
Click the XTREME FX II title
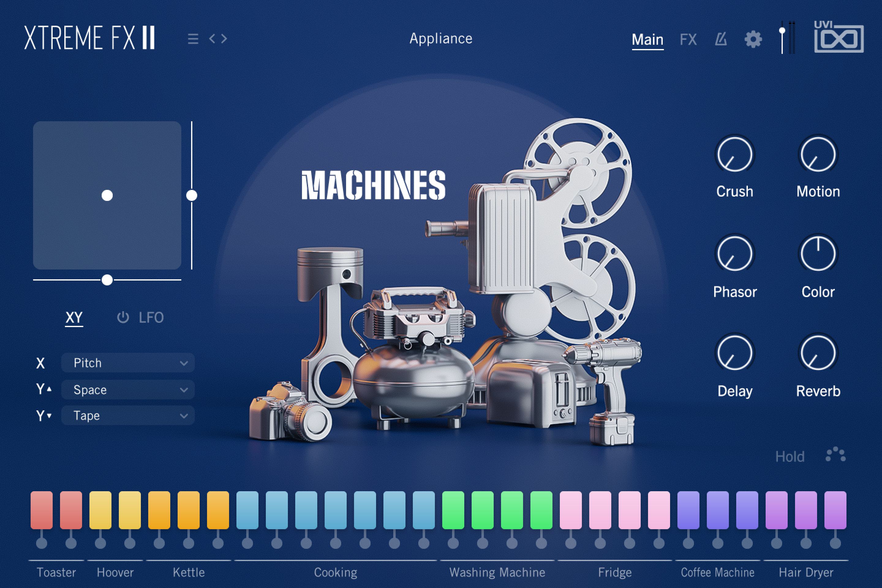(89, 37)
